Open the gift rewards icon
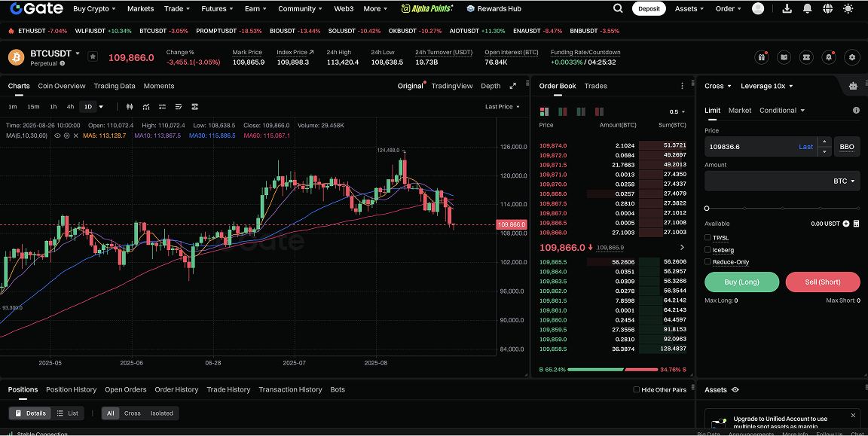Viewport: 868px width, 436px height. 762,57
